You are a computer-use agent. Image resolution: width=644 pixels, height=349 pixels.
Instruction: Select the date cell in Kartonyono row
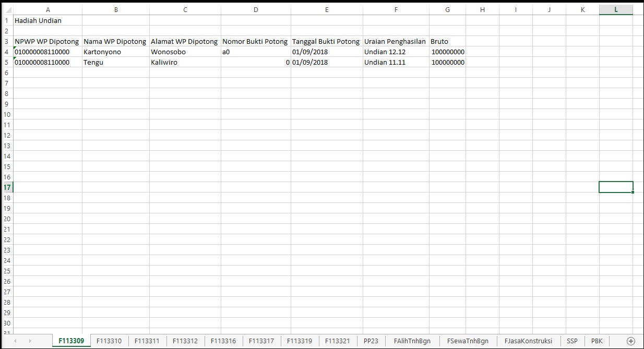tap(327, 52)
